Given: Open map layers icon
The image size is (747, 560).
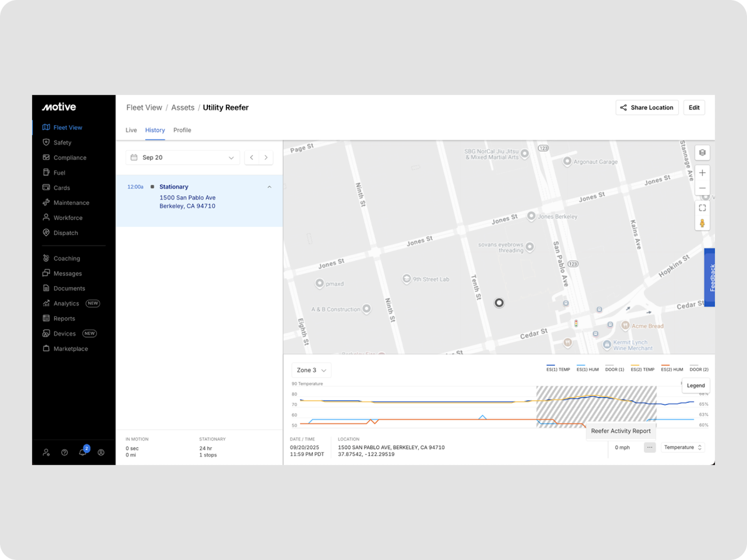Looking at the screenshot, I should [702, 153].
